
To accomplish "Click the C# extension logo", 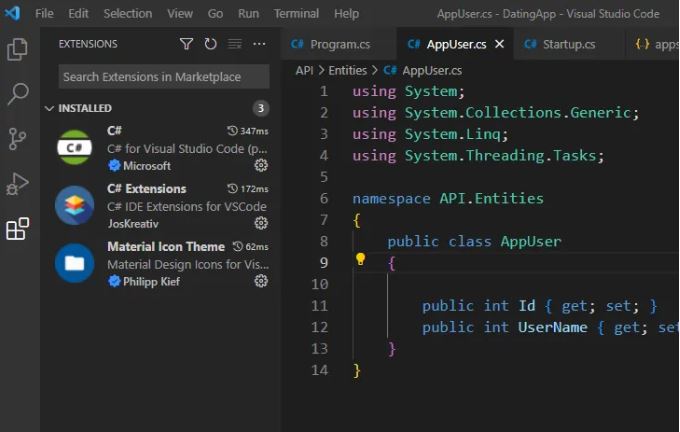I will pos(75,147).
